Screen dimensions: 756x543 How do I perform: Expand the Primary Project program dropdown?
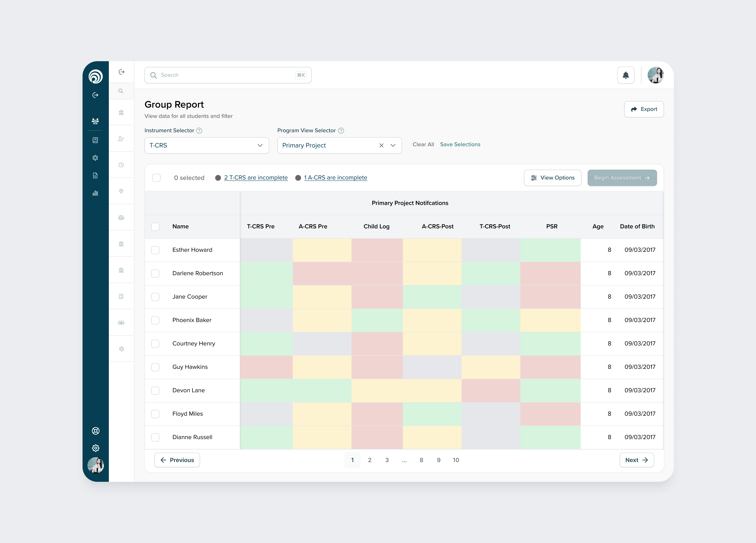point(393,145)
